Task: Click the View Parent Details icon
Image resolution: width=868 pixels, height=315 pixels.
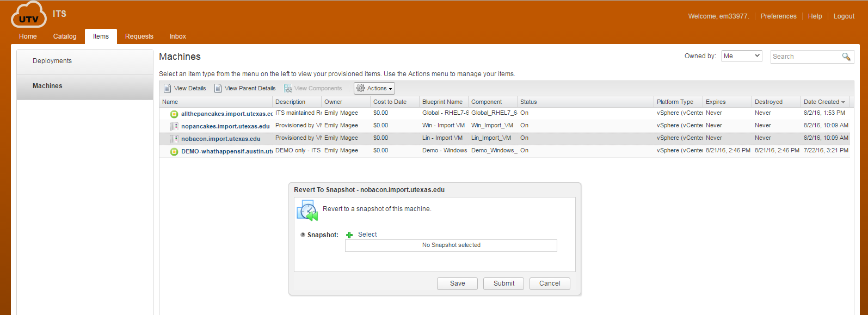Action: (x=218, y=88)
